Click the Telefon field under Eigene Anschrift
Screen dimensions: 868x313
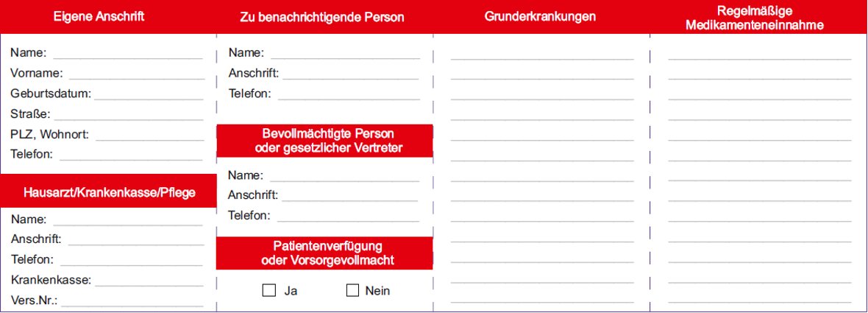tap(131, 155)
